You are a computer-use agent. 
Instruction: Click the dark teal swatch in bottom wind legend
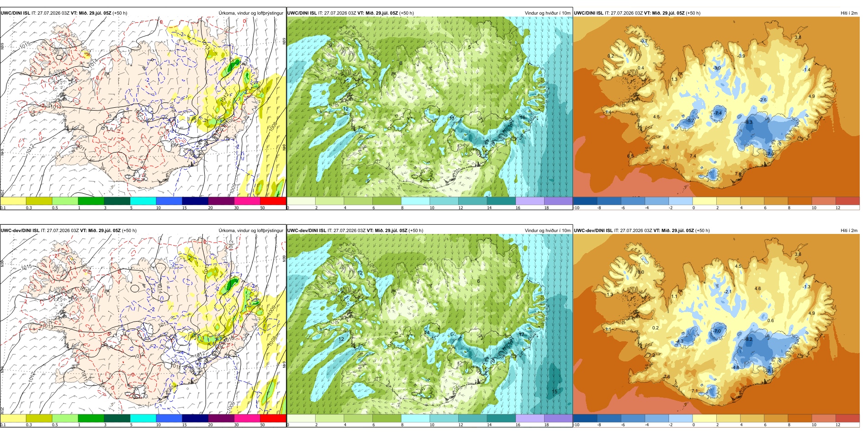pyautogui.click(x=501, y=418)
